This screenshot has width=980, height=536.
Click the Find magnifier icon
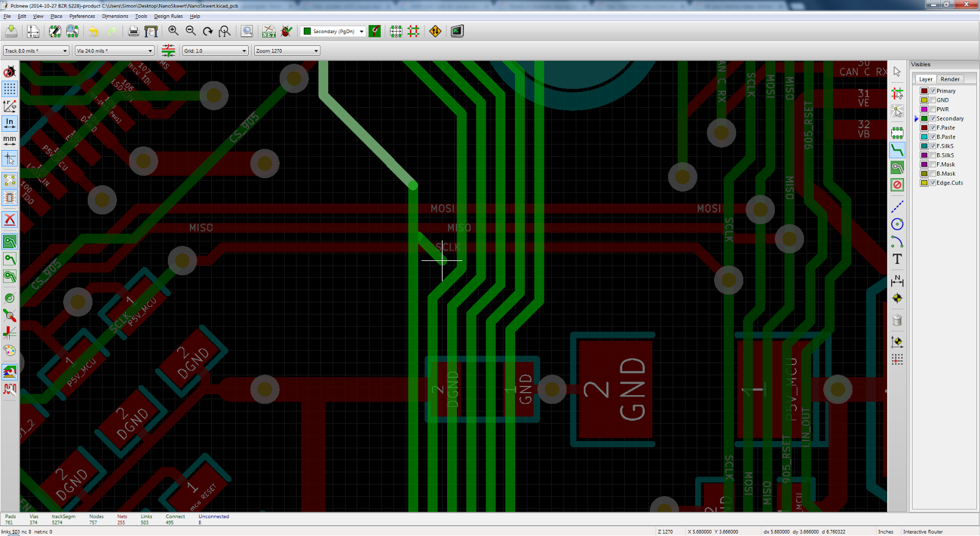click(x=247, y=31)
